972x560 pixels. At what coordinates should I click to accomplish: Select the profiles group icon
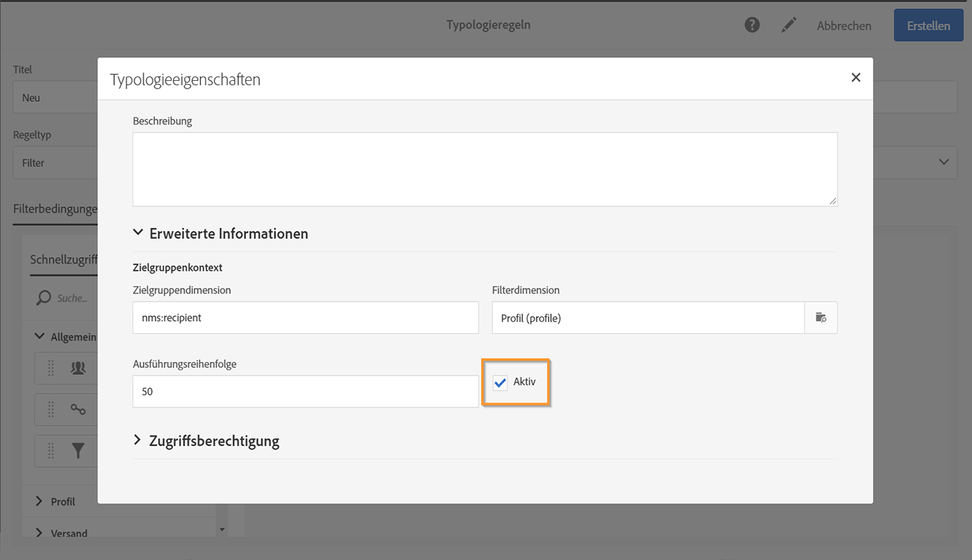(x=78, y=368)
